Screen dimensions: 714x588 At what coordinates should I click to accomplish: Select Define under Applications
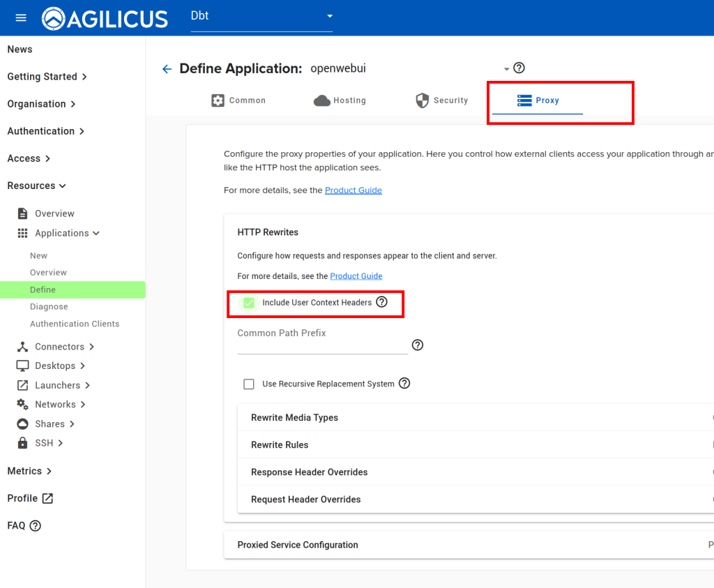coord(73,289)
